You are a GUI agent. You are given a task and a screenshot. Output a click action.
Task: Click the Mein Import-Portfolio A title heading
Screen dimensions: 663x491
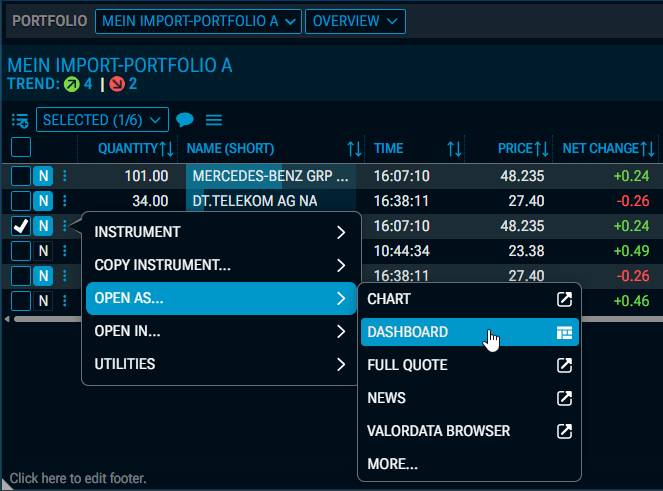point(120,66)
